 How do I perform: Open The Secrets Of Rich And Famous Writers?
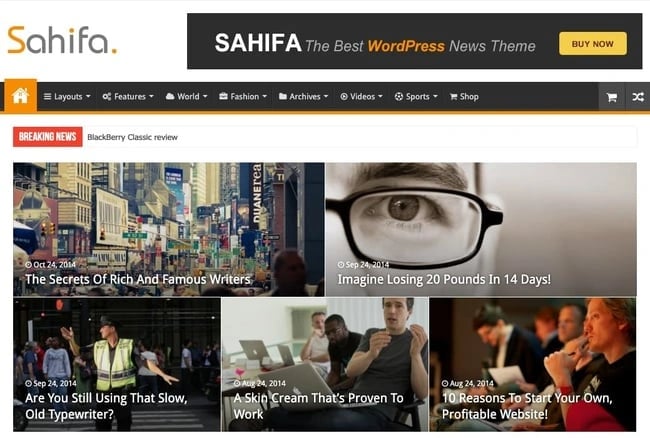(x=138, y=279)
